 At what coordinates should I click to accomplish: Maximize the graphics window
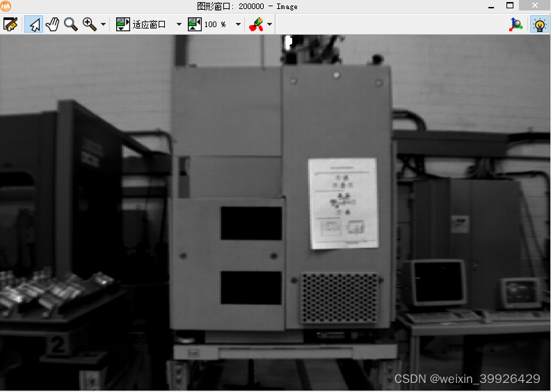pyautogui.click(x=510, y=6)
